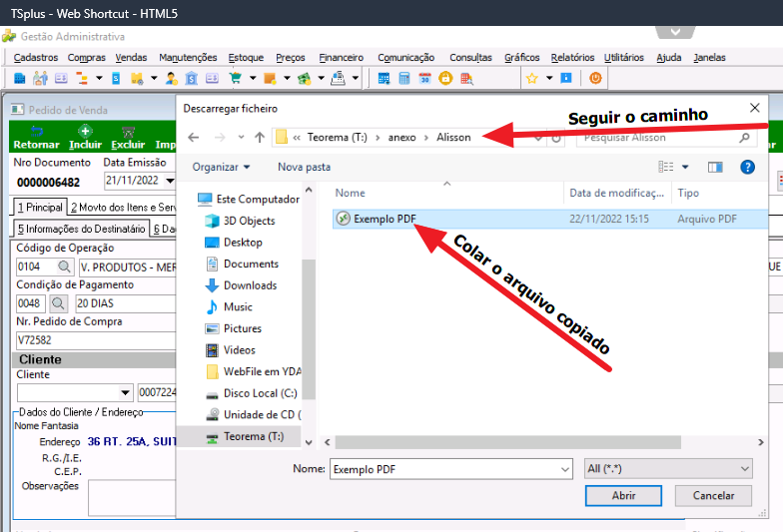The image size is (783, 532).
Task: Click the blue info square toolbar icon
Action: pos(566,78)
